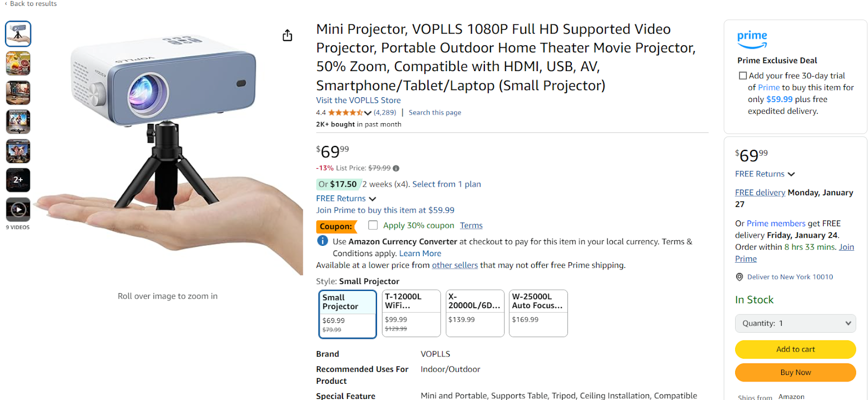Image resolution: width=868 pixels, height=400 pixels.
Task: Click the 2+ images thumbnail in sidebar
Action: click(x=18, y=180)
